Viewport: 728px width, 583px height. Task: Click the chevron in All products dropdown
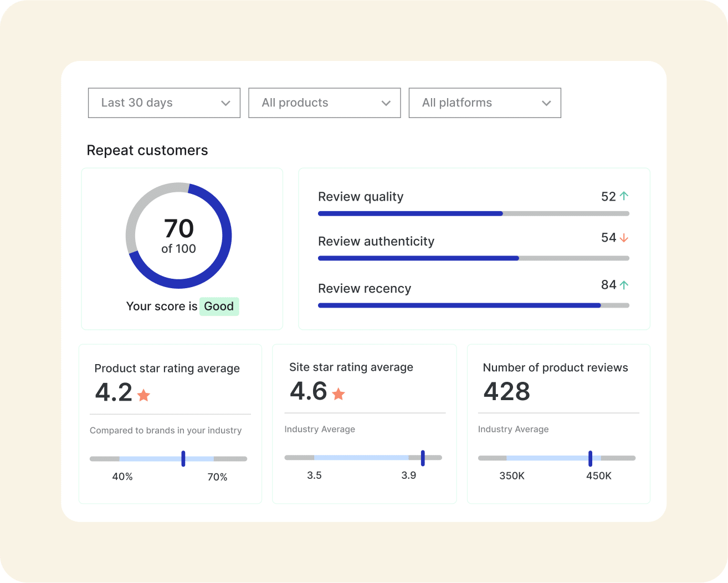click(386, 103)
